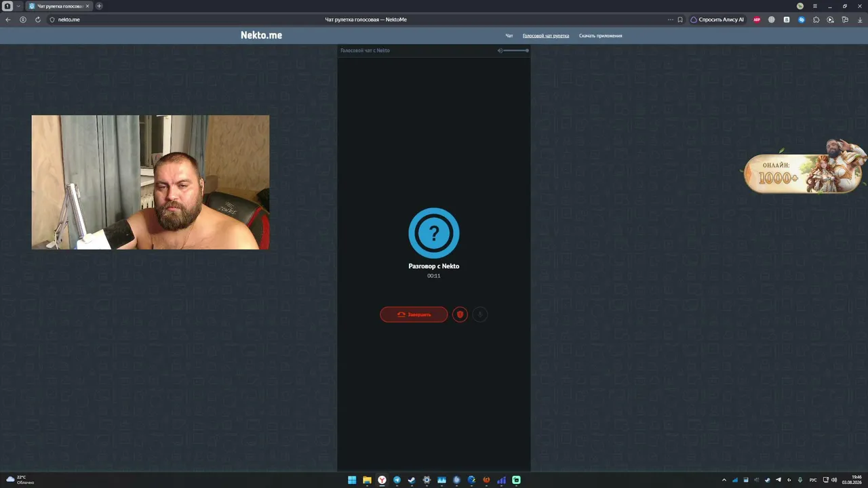Click the site protection shield in address bar

tap(52, 20)
